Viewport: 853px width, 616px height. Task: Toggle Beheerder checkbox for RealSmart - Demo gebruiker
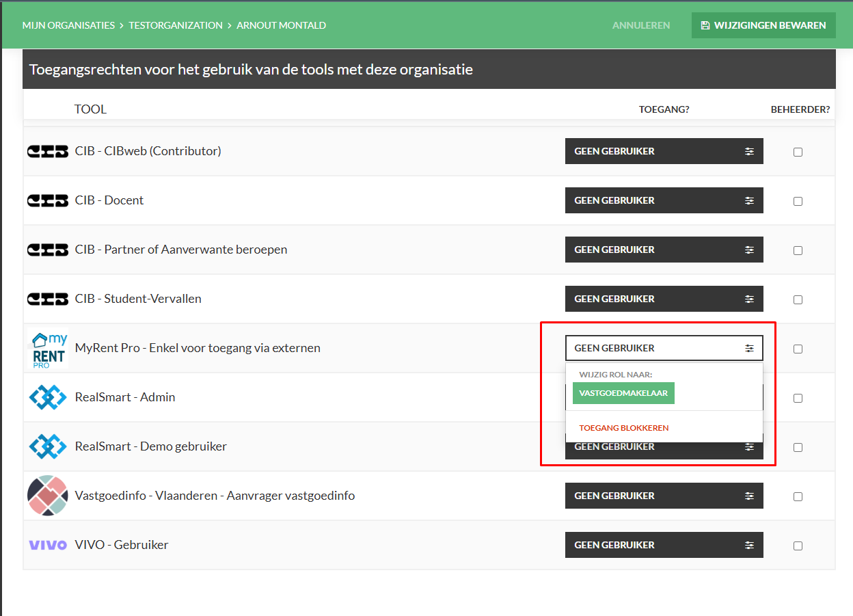click(798, 447)
